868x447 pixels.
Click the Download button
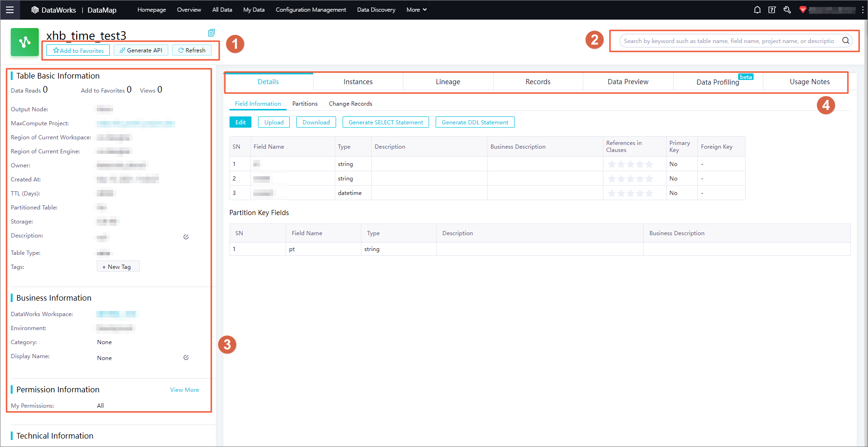point(316,122)
